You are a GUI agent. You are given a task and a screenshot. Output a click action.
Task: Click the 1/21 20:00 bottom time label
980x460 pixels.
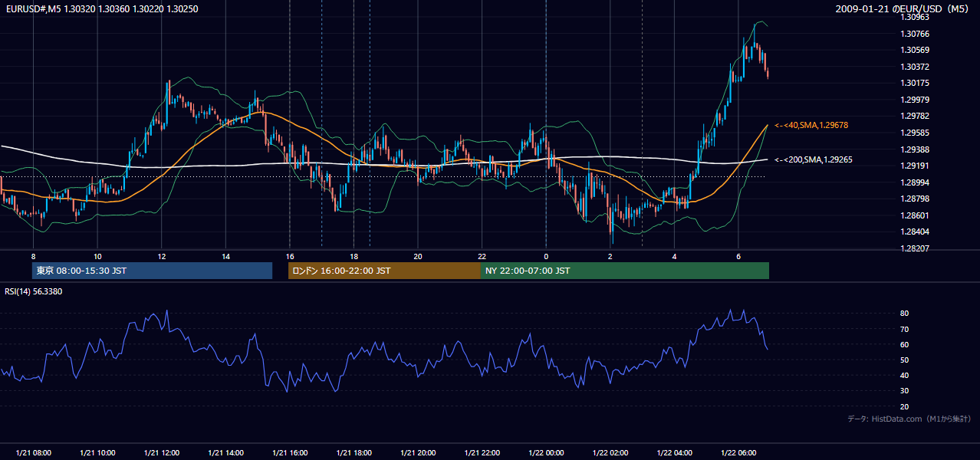pos(418,453)
